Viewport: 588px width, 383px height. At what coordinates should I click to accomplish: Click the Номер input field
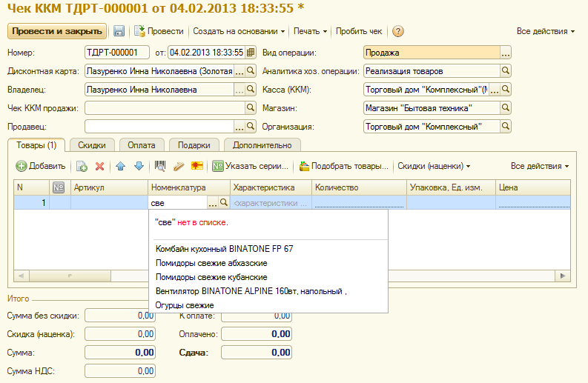[117, 53]
